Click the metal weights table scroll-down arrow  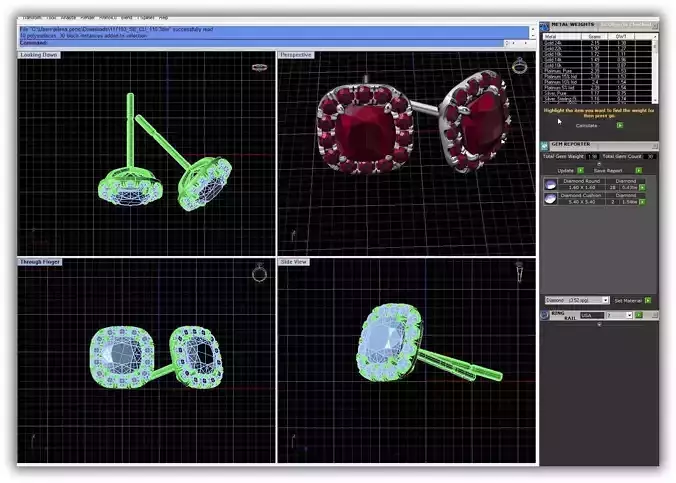tap(655, 100)
